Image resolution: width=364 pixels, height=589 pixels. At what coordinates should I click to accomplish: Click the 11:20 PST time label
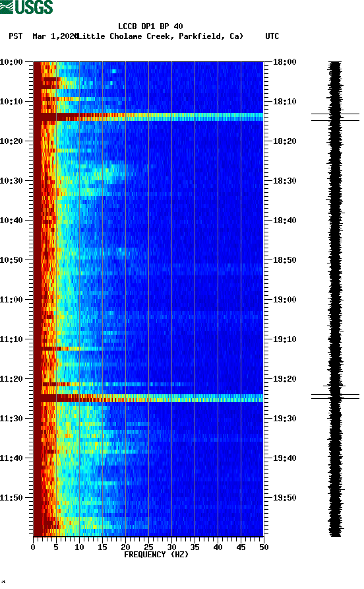click(11, 379)
